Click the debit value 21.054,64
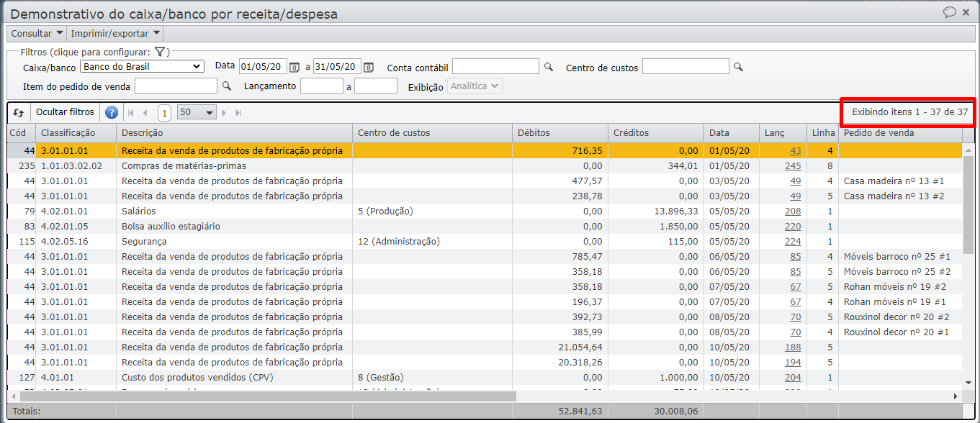The width and height of the screenshot is (980, 423). pos(580,347)
